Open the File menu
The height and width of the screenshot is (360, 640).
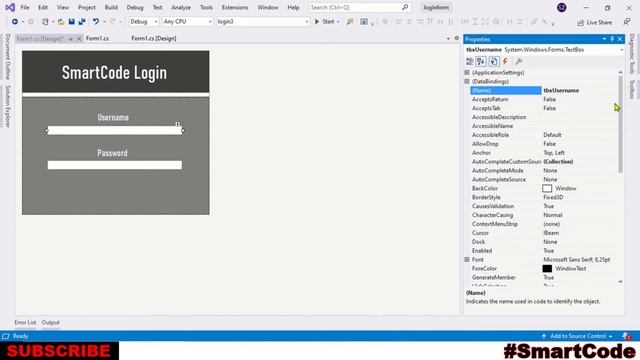tap(24, 7)
